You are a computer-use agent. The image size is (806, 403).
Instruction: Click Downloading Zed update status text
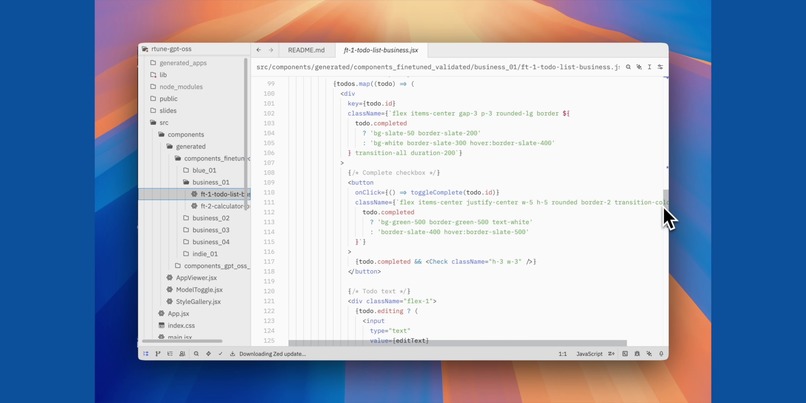pyautogui.click(x=272, y=354)
